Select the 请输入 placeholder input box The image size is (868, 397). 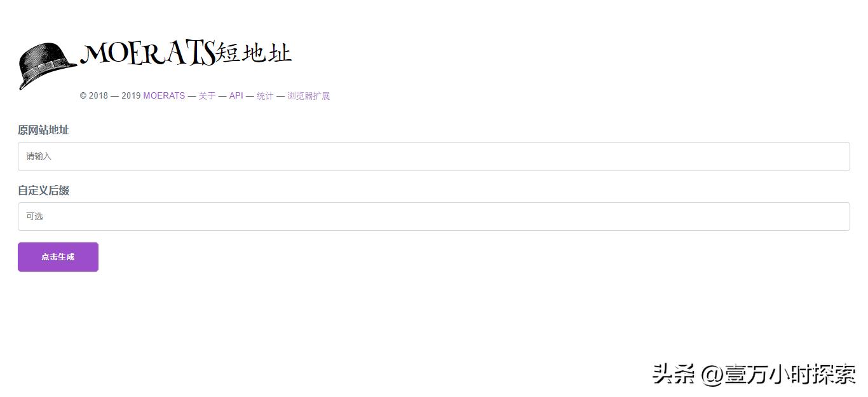[x=254, y=156]
